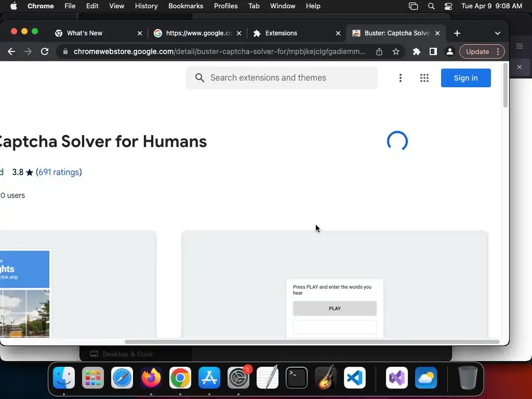532x399 pixels.
Task: Open the Trash from the Dock
Action: 468,378
